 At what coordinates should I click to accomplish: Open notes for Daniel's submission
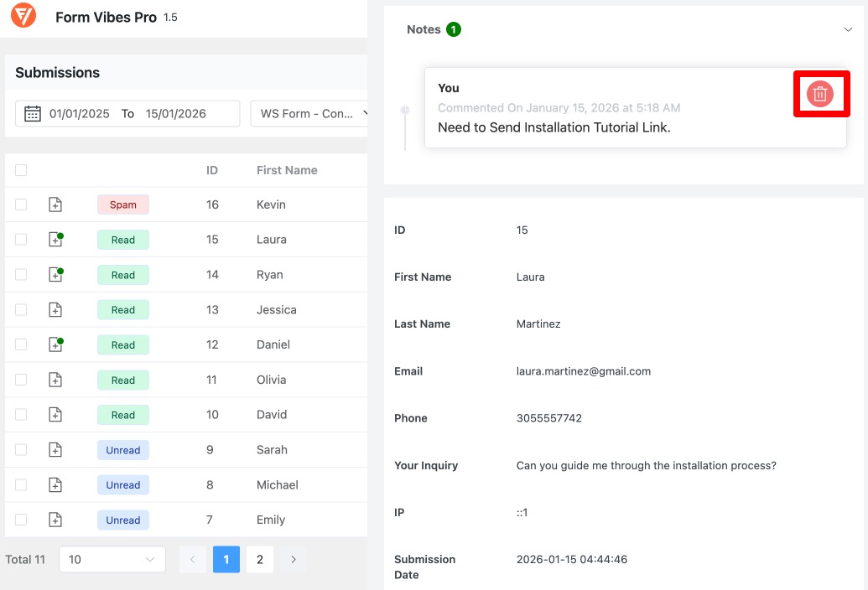55,344
